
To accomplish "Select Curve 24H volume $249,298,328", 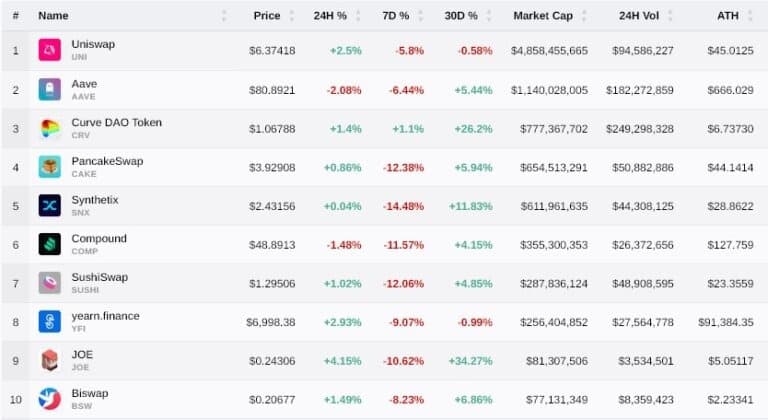I will coord(640,129).
